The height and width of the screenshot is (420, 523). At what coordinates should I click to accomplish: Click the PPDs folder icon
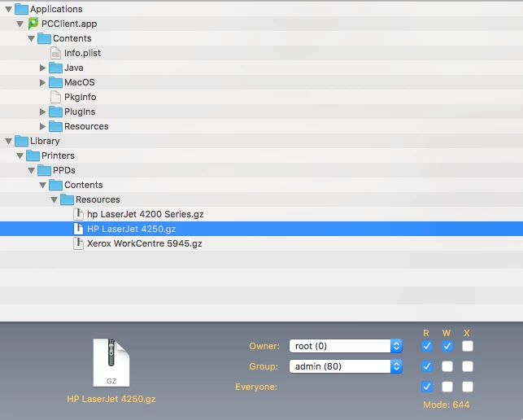(44, 171)
